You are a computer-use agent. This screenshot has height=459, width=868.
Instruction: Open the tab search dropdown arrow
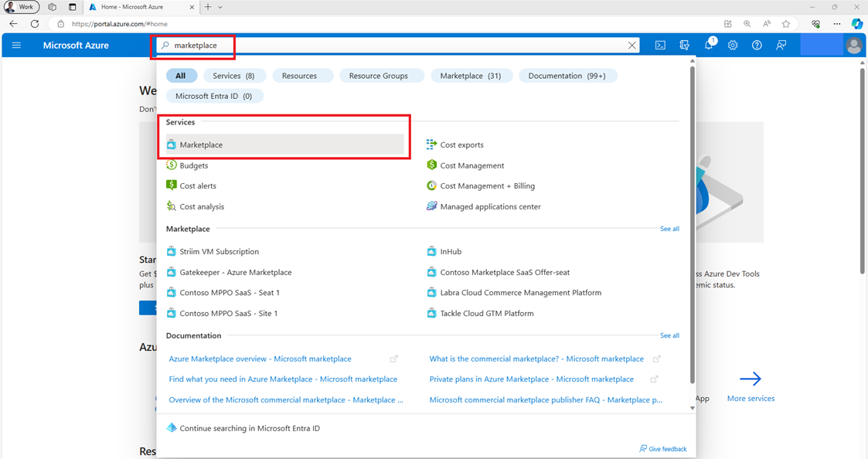click(x=220, y=7)
